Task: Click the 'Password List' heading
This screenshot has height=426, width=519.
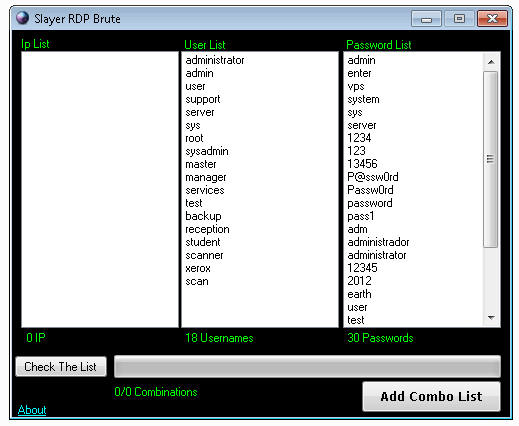Action: 379,45
